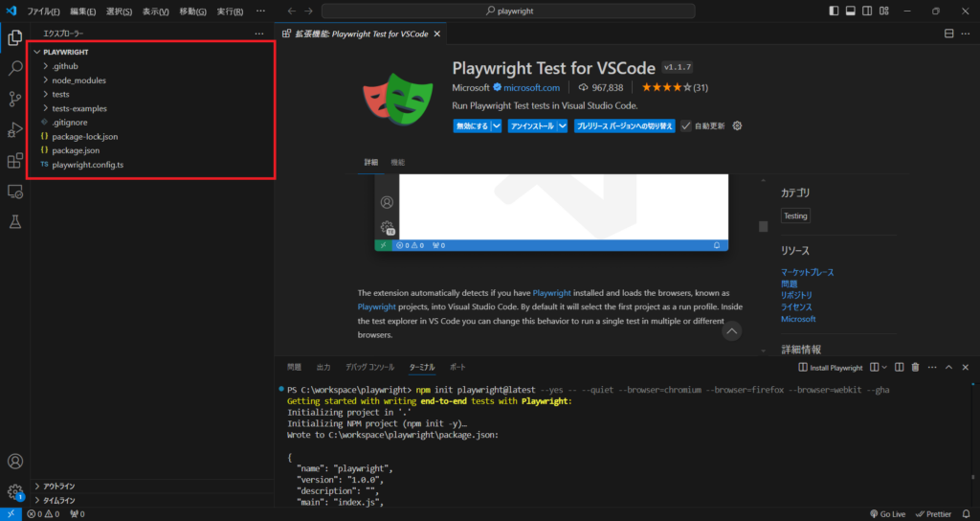Image resolution: width=980 pixels, height=521 pixels.
Task: Expand the tests-examples folder
Action: click(79, 108)
